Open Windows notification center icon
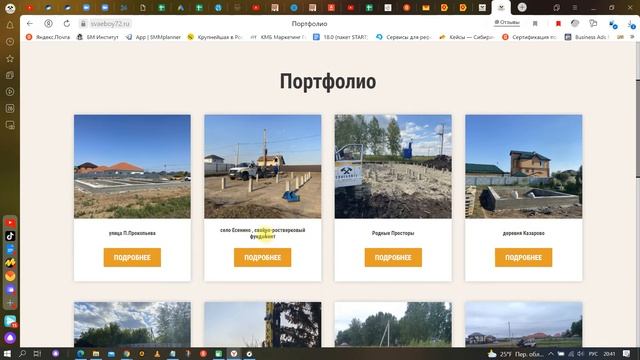 coord(627,354)
